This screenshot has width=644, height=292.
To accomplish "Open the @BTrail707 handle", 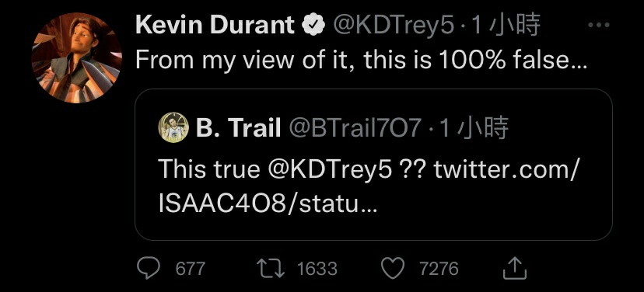I will [355, 128].
